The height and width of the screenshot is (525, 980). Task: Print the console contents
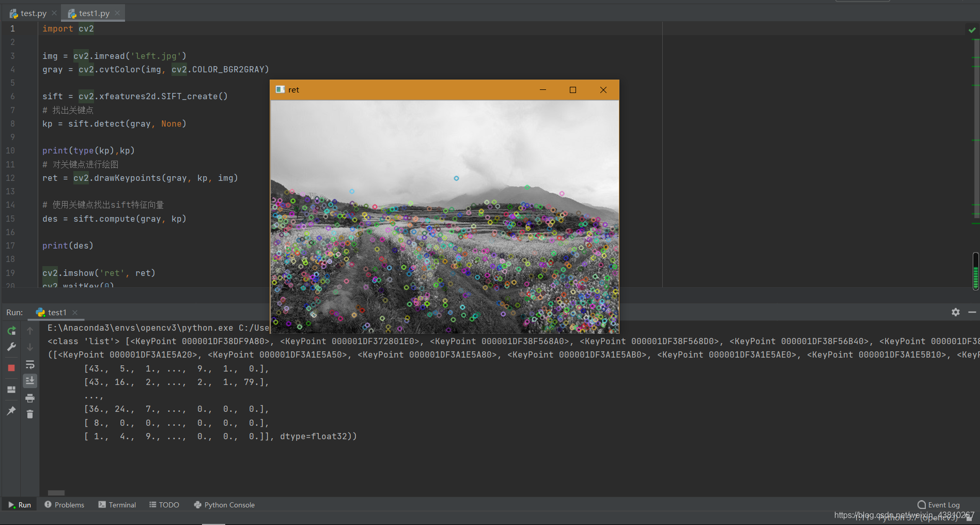coord(29,398)
